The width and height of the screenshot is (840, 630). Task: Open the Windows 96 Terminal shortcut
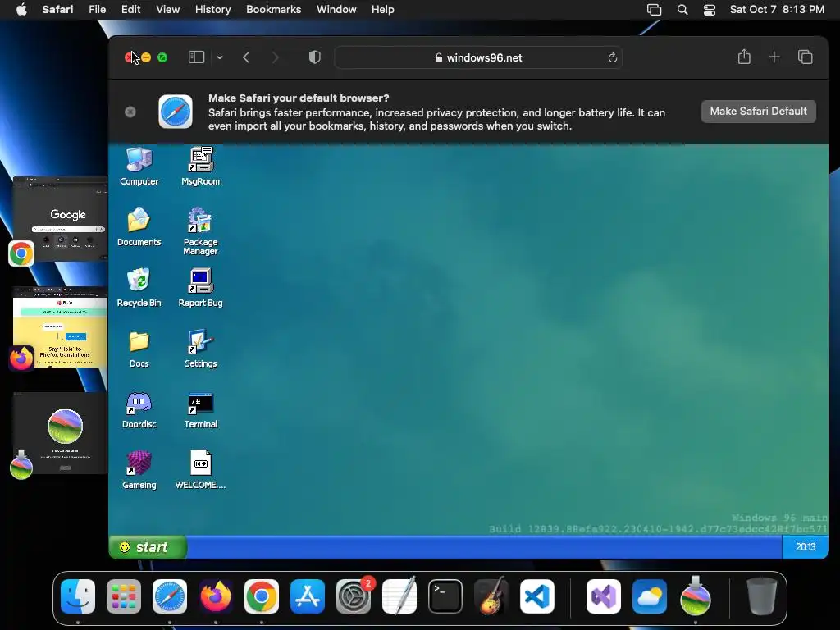point(200,409)
